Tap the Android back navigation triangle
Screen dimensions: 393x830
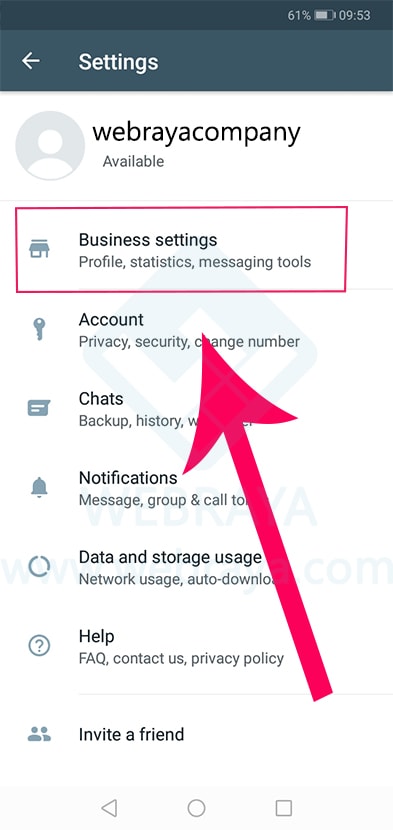point(109,808)
